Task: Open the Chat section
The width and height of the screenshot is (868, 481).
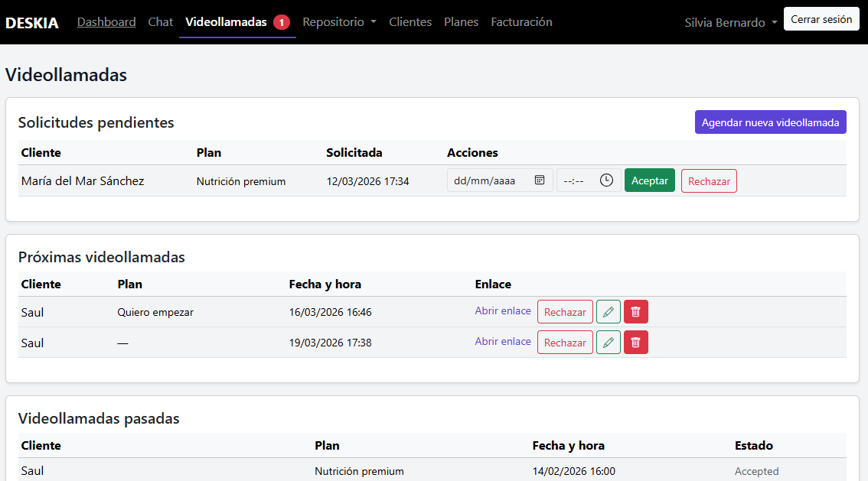Action: pos(161,22)
